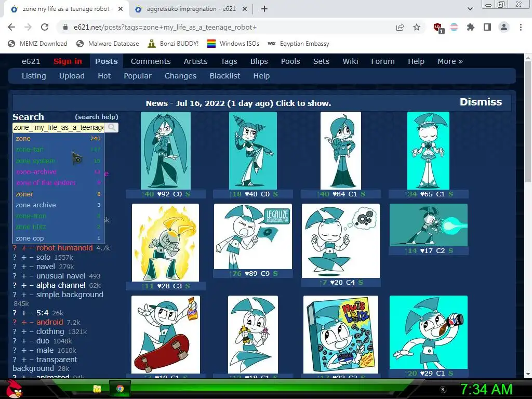Open the Forum navigation item
The image size is (532, 399).
point(383,61)
